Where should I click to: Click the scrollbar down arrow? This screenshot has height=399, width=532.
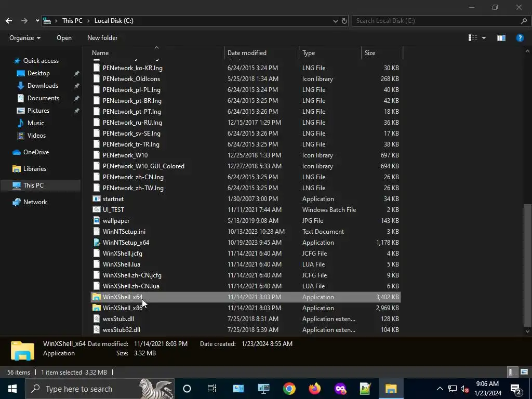tap(527, 331)
